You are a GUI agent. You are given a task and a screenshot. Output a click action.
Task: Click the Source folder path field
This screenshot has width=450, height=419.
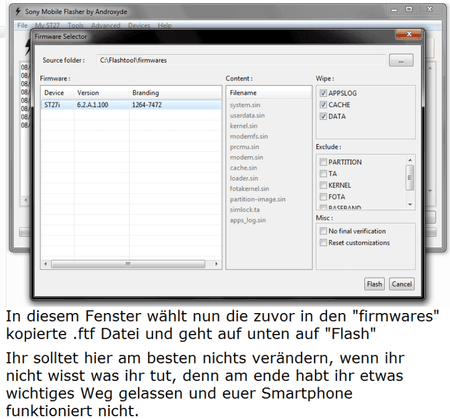pyautogui.click(x=241, y=60)
